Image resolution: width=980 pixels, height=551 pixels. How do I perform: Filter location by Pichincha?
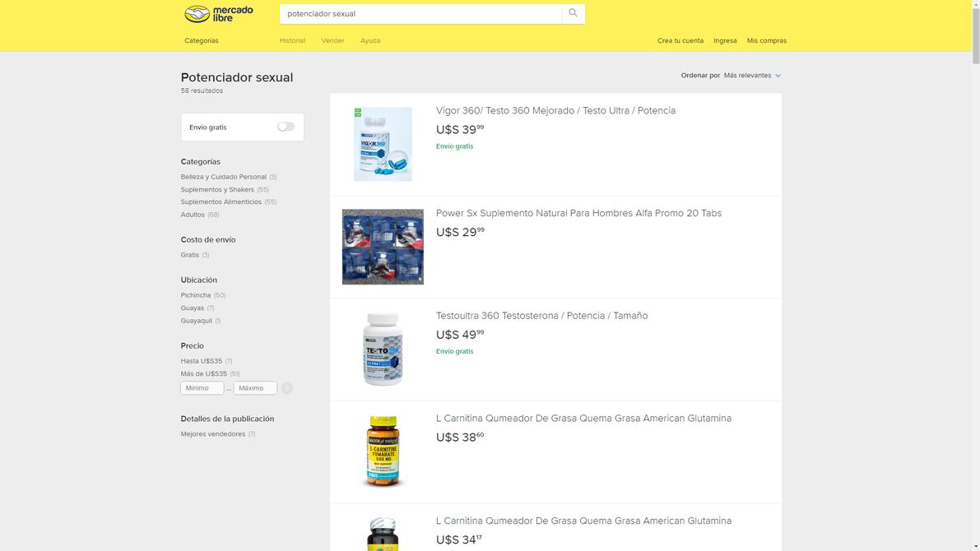click(x=196, y=295)
